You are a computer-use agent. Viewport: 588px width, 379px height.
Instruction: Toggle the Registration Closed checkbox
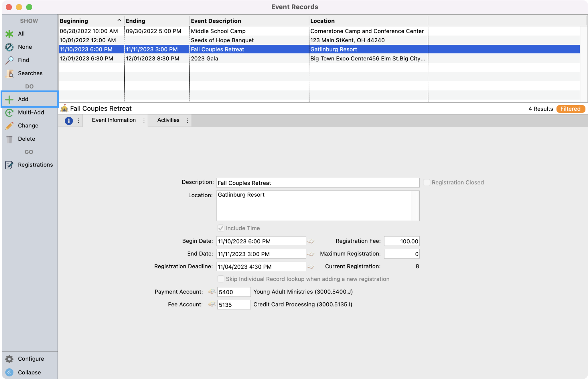pos(427,183)
